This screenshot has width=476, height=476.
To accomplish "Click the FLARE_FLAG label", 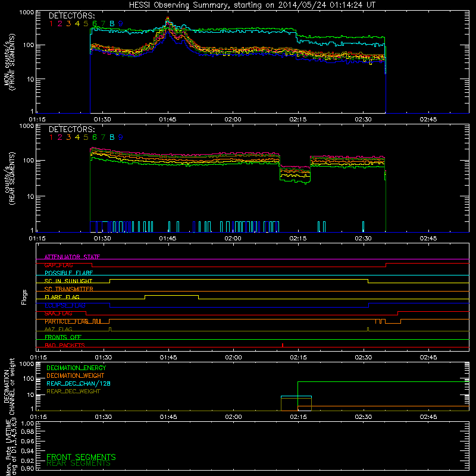I will pos(62,297).
